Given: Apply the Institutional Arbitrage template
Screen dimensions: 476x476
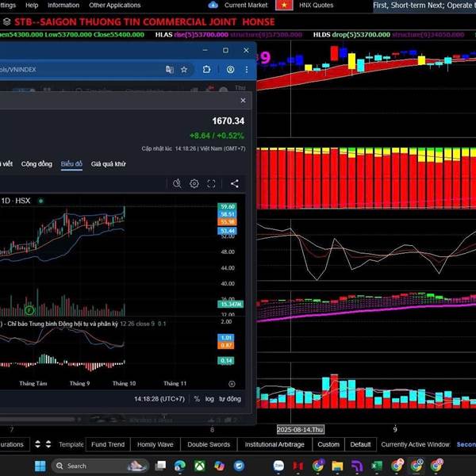Looking at the screenshot, I should 274,444.
